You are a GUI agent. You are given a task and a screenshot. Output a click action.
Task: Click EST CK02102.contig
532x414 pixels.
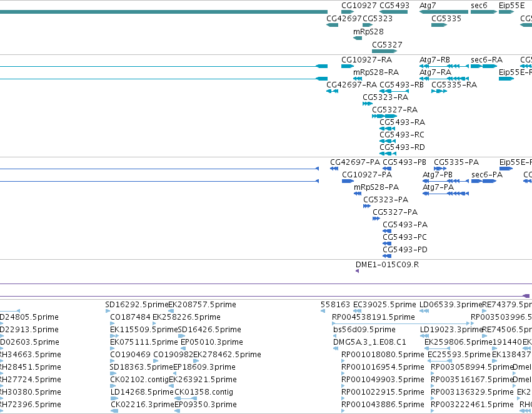[139, 380]
